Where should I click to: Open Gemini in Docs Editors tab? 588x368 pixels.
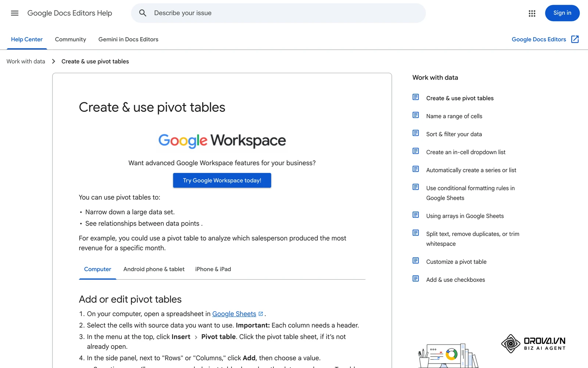click(x=128, y=39)
